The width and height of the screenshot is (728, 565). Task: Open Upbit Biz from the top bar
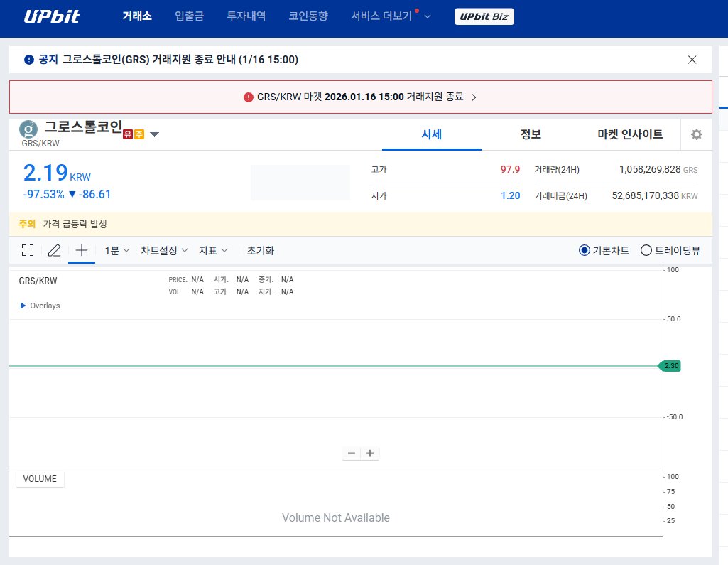tap(484, 16)
